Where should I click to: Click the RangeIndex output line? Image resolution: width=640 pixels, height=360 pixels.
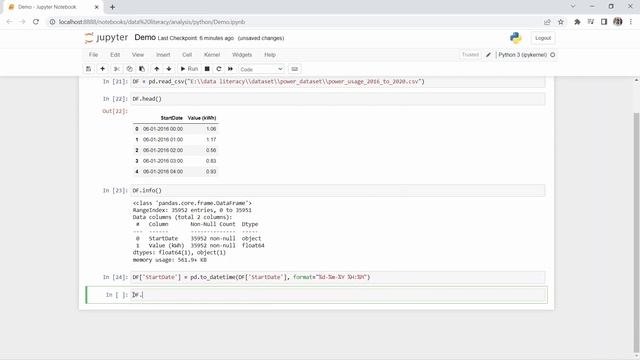[192, 210]
